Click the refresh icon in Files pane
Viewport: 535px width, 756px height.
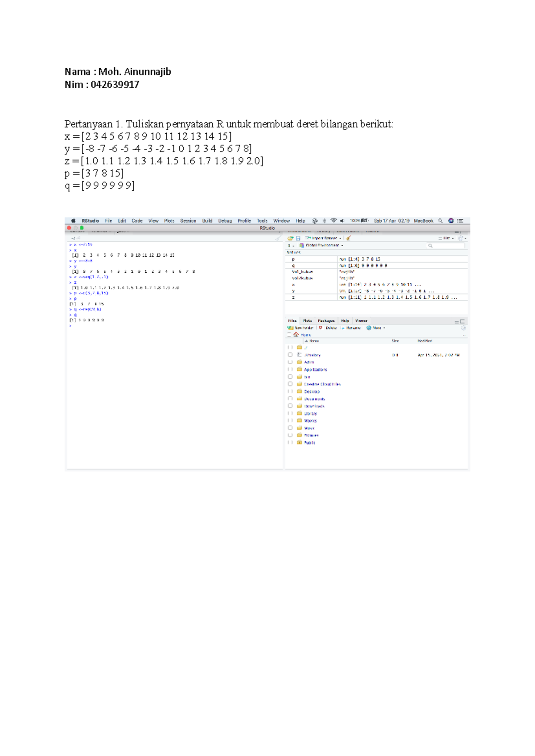coord(463,328)
